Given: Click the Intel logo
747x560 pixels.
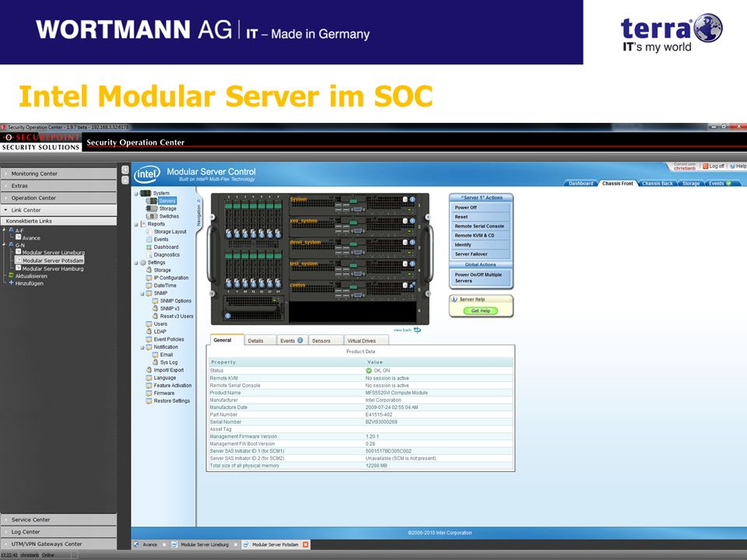Looking at the screenshot, I should point(146,175).
